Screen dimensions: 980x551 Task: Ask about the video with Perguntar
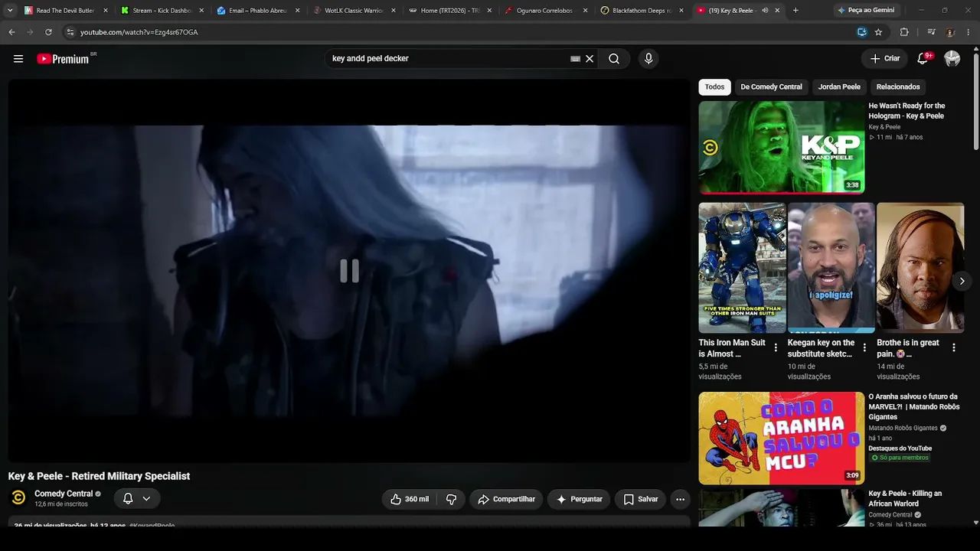(x=579, y=499)
